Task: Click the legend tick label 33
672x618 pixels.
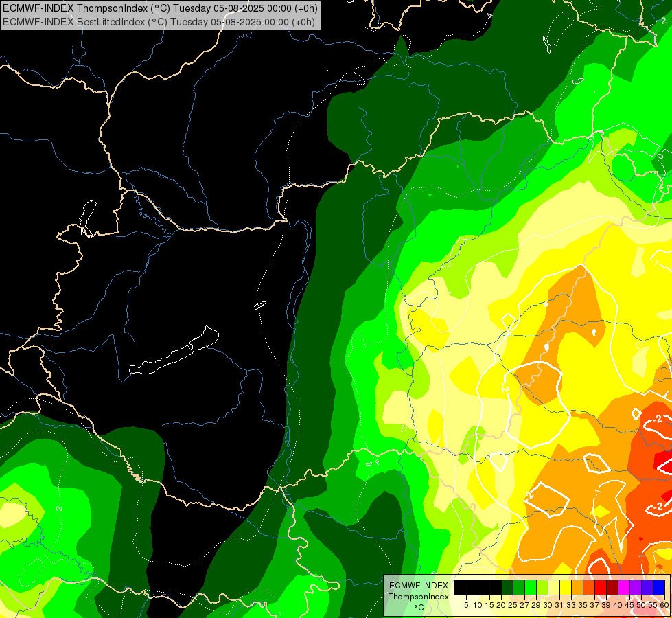Action: 571,605
